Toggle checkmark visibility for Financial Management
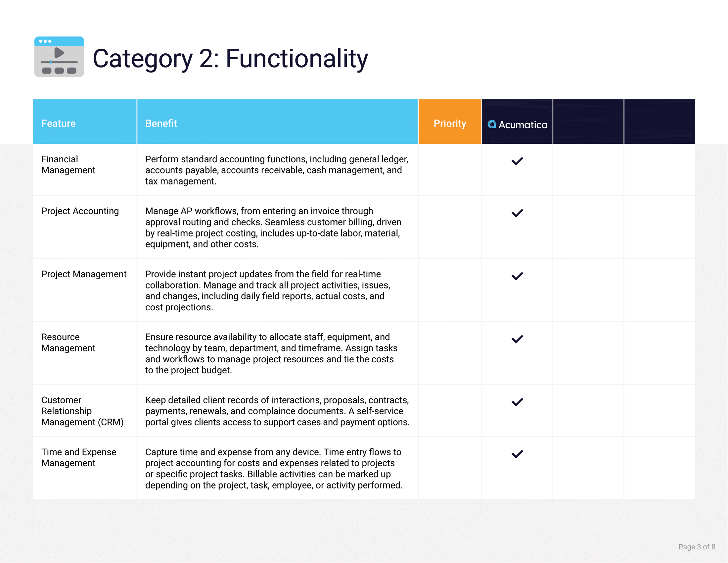728x563 pixels. (518, 161)
